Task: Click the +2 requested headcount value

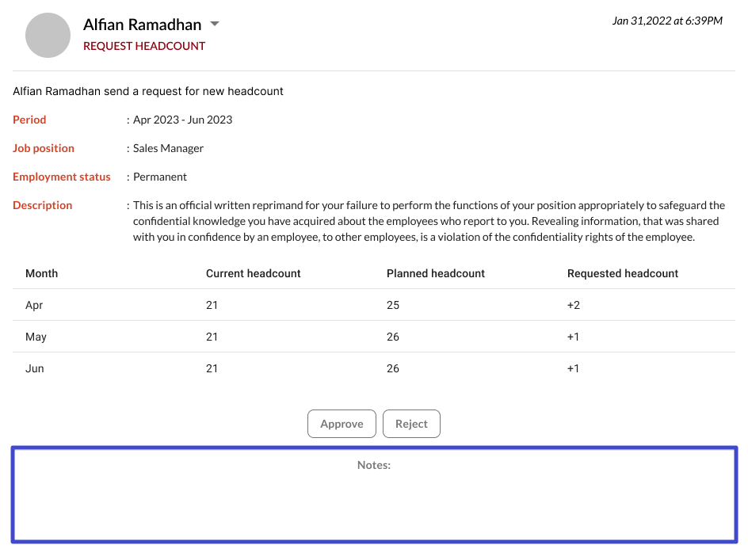Action: coord(573,305)
